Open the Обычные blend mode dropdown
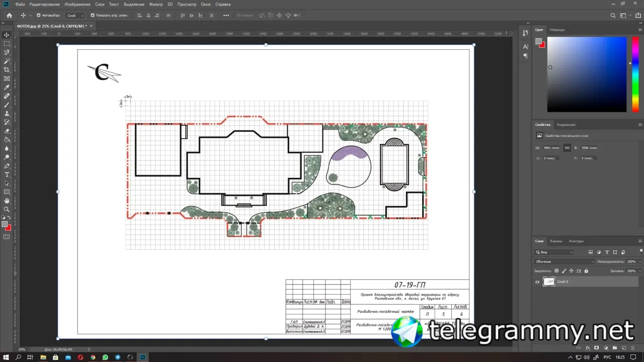Viewport: 644px width, 362px height. [x=564, y=261]
